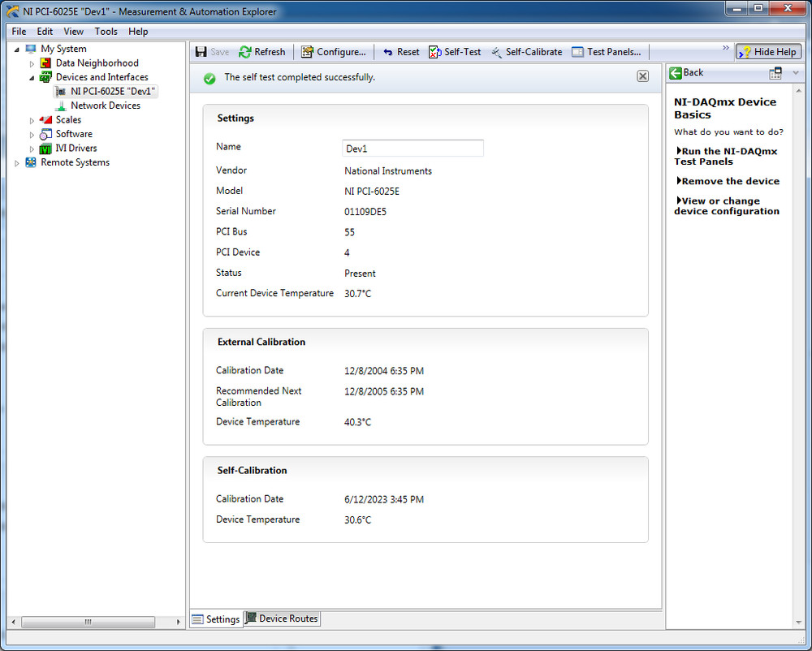
Task: Select Data Neighborhood tree item
Action: coord(97,63)
